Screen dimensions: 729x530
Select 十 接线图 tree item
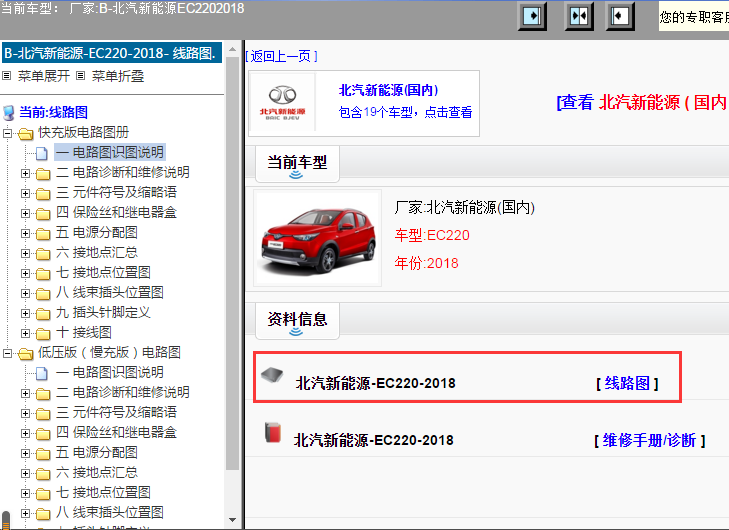pyautogui.click(x=84, y=332)
